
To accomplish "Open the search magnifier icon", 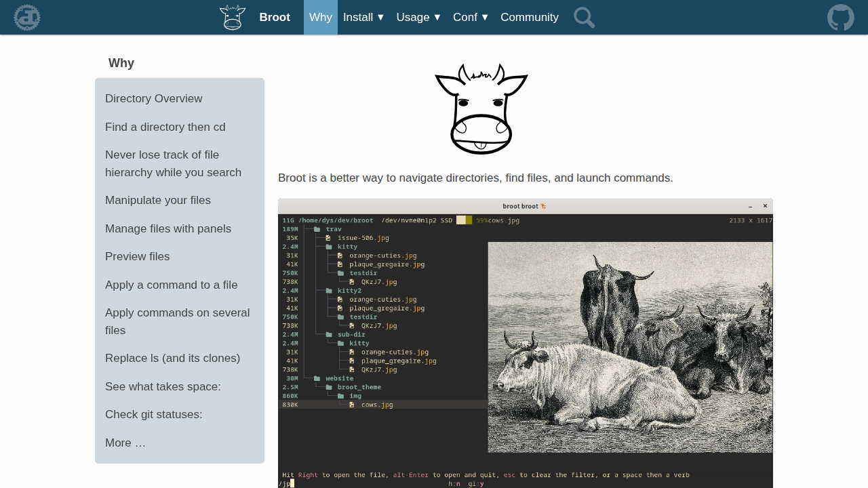I will coord(584,18).
